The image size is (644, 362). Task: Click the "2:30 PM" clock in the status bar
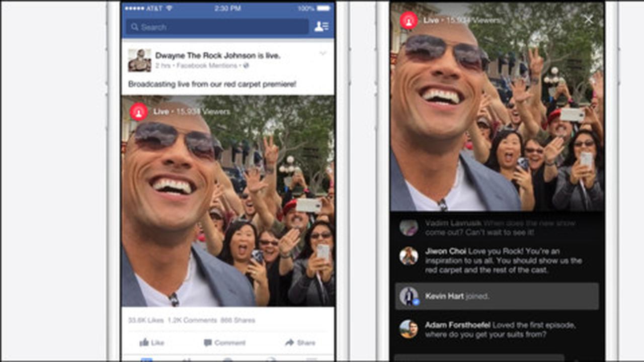228,9
